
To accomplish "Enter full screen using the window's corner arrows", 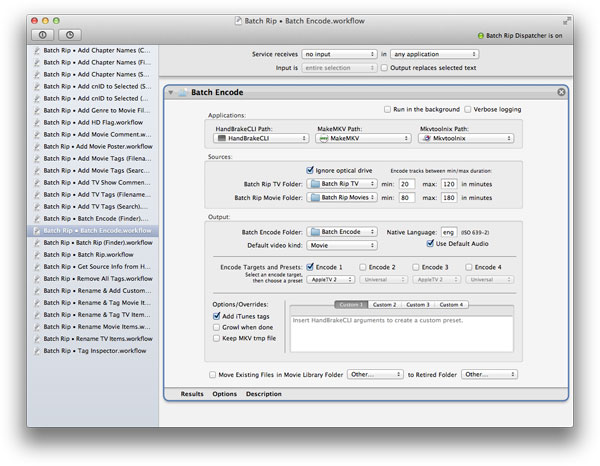I will [x=567, y=20].
